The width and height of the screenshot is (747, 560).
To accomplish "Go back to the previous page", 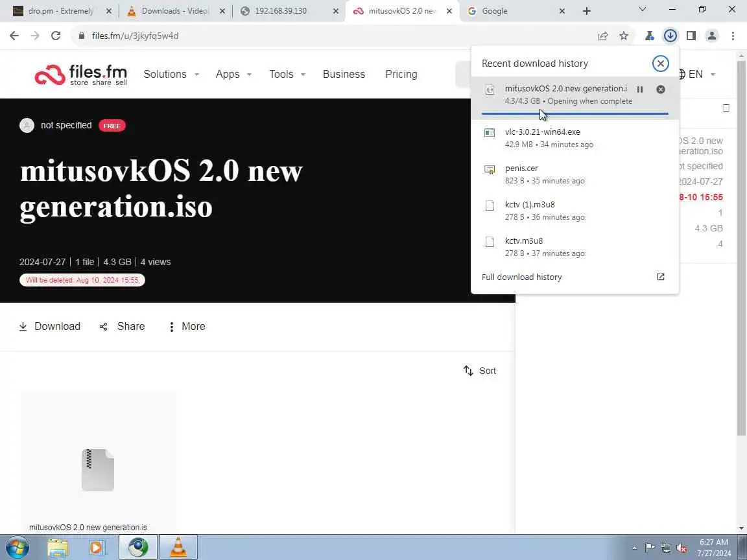I will (14, 36).
